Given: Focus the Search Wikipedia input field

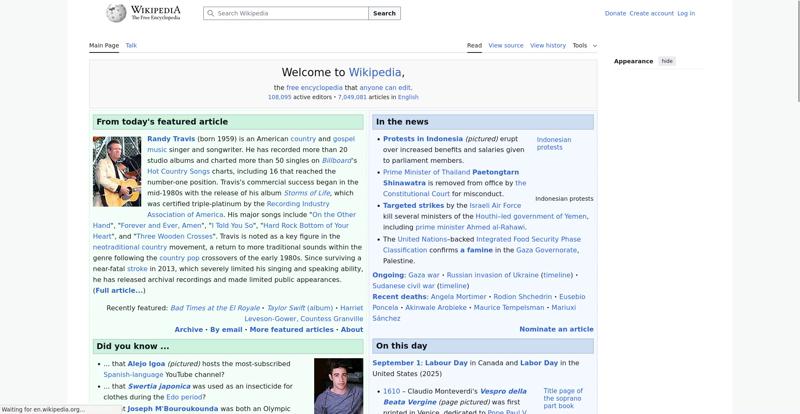Looking at the screenshot, I should [286, 13].
